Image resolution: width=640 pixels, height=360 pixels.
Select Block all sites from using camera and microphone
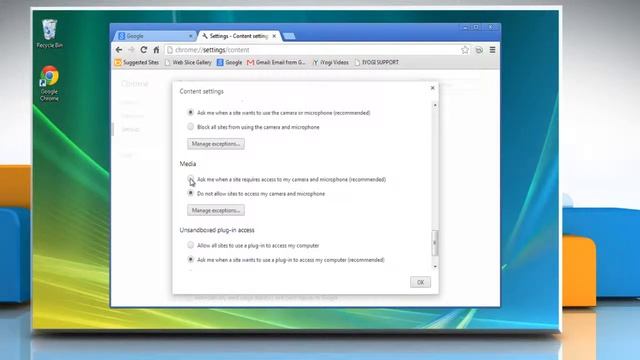[x=190, y=127]
